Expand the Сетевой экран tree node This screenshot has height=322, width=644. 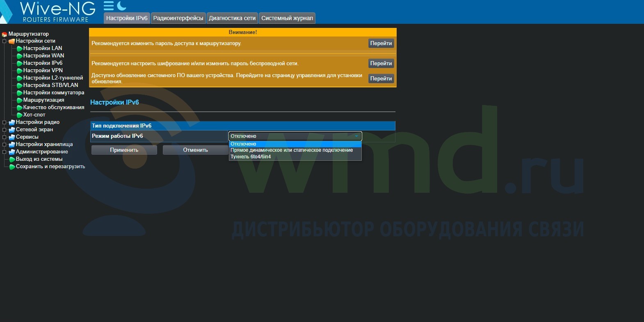point(5,130)
